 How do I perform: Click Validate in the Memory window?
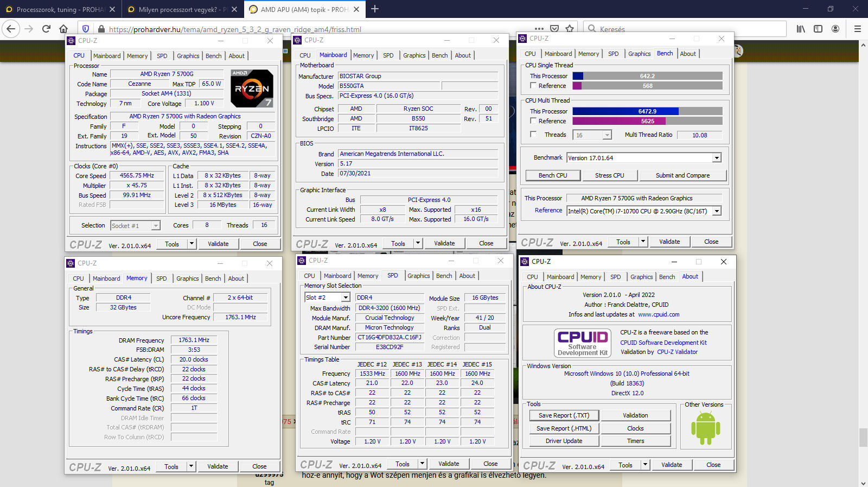pyautogui.click(x=218, y=466)
